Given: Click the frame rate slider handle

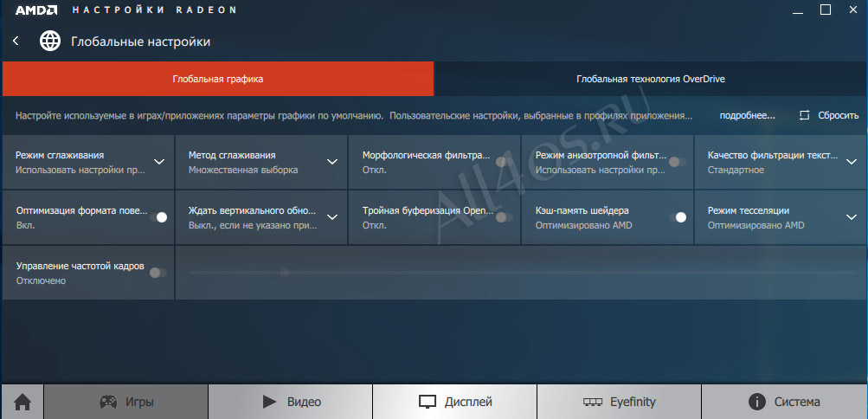Looking at the screenshot, I should (285, 273).
